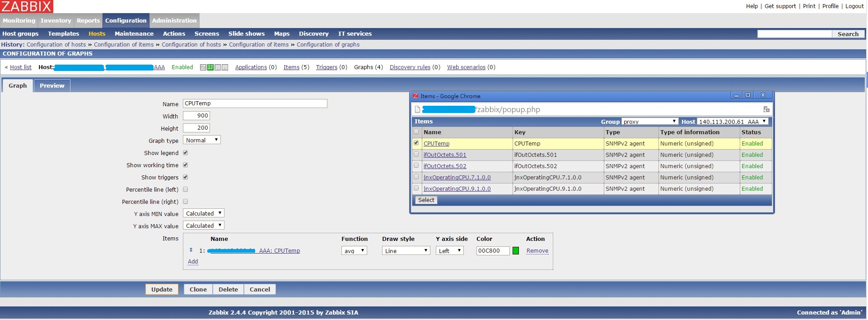The image size is (868, 320).
Task: Click the reorder arrows for CPUTemp item
Action: point(191,250)
